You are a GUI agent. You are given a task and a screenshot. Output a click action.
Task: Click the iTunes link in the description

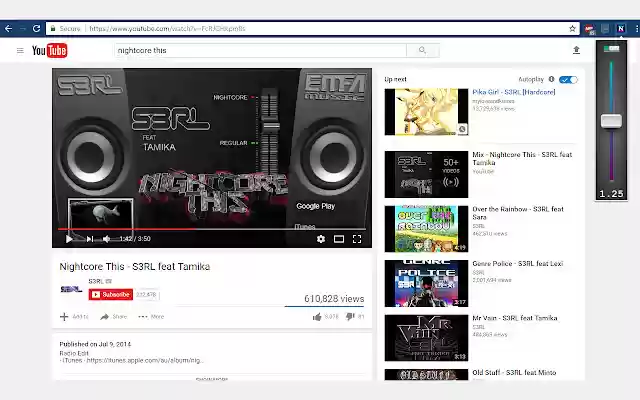[x=145, y=360]
